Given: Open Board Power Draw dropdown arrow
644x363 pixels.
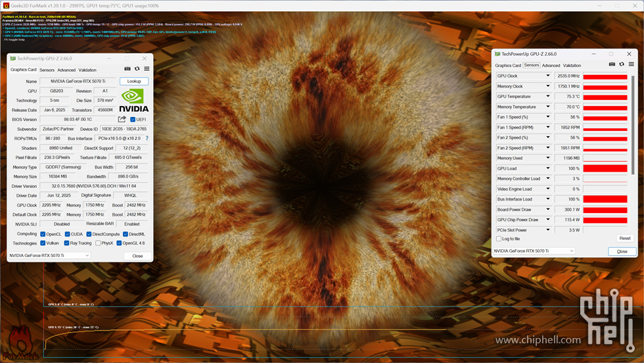Looking at the screenshot, I should [x=547, y=209].
